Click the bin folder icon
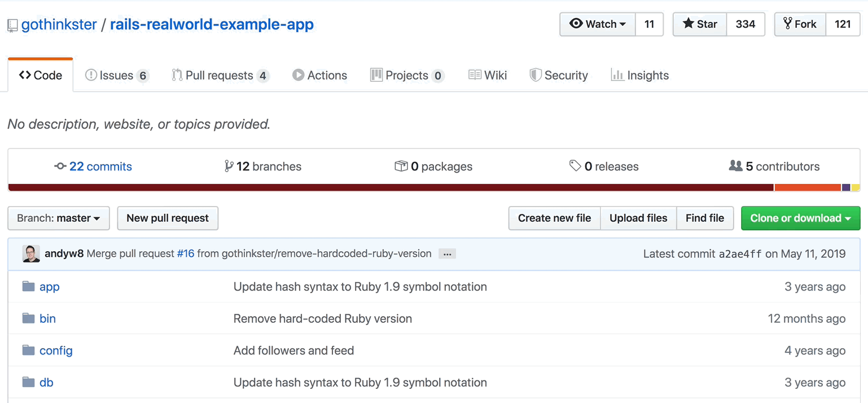Viewport: 868px width, 403px height. click(x=29, y=318)
